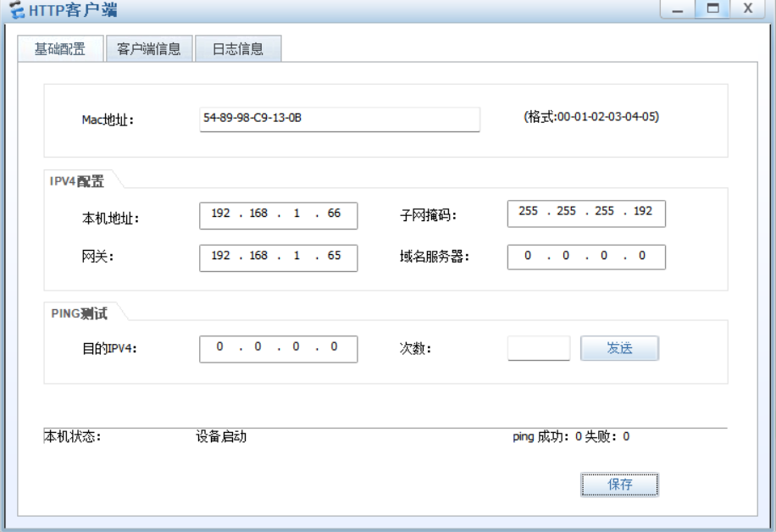Click the MAC format hint text
Screen dimensions: 776x532
point(591,117)
